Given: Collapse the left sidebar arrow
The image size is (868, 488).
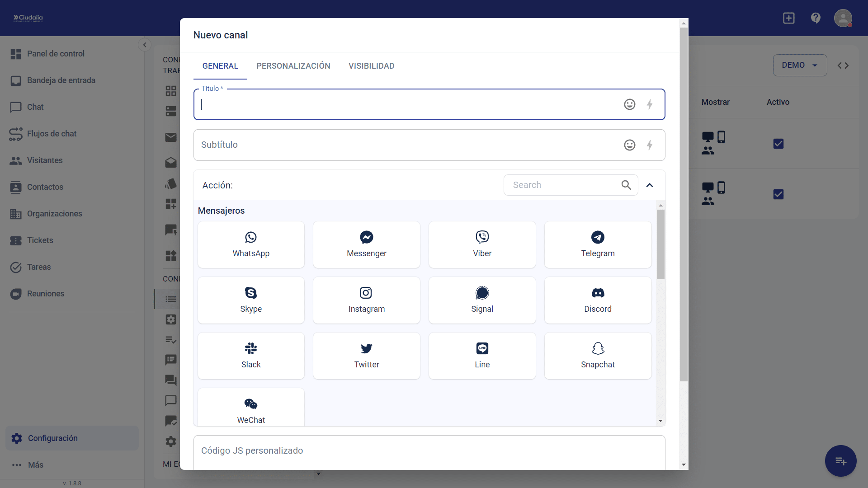Looking at the screenshot, I should pos(145,45).
